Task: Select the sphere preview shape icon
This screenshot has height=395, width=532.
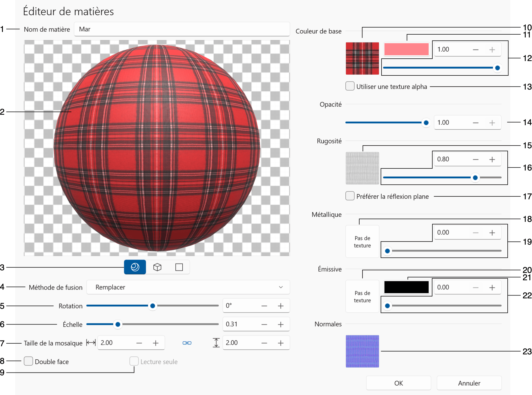Action: (135, 267)
